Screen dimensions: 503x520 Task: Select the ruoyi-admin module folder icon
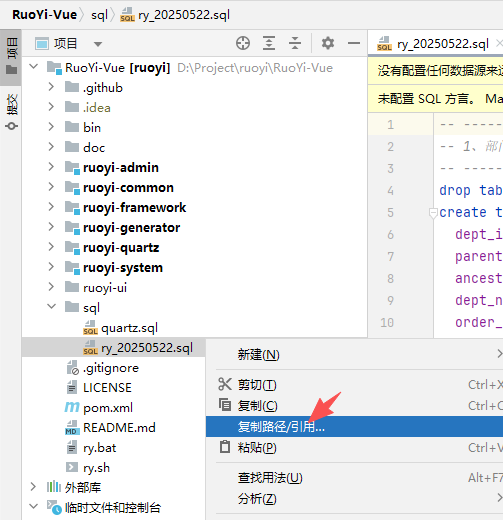72,168
